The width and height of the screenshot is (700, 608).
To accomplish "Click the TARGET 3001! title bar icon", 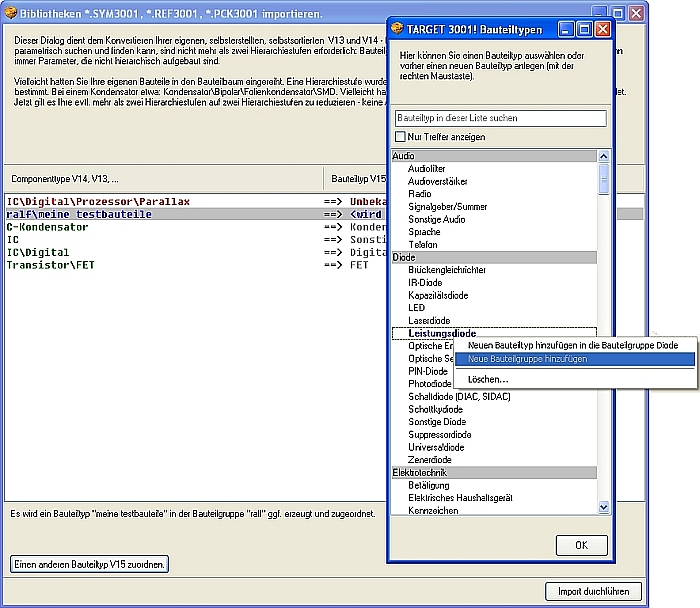I will (x=399, y=29).
